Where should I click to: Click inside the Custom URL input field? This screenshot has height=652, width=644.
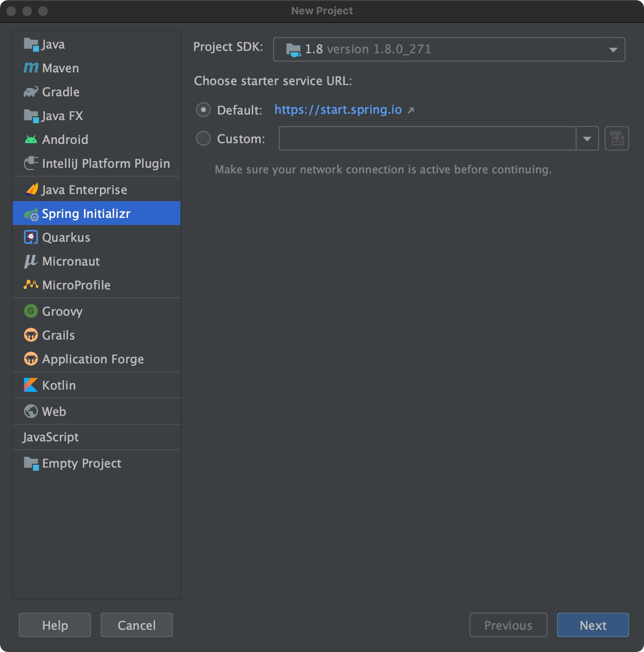coord(427,138)
